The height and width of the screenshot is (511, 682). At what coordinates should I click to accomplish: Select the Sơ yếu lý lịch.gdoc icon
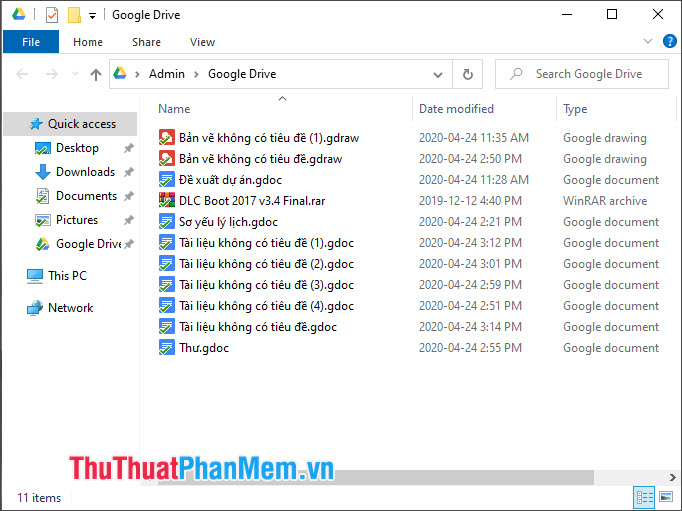point(167,221)
